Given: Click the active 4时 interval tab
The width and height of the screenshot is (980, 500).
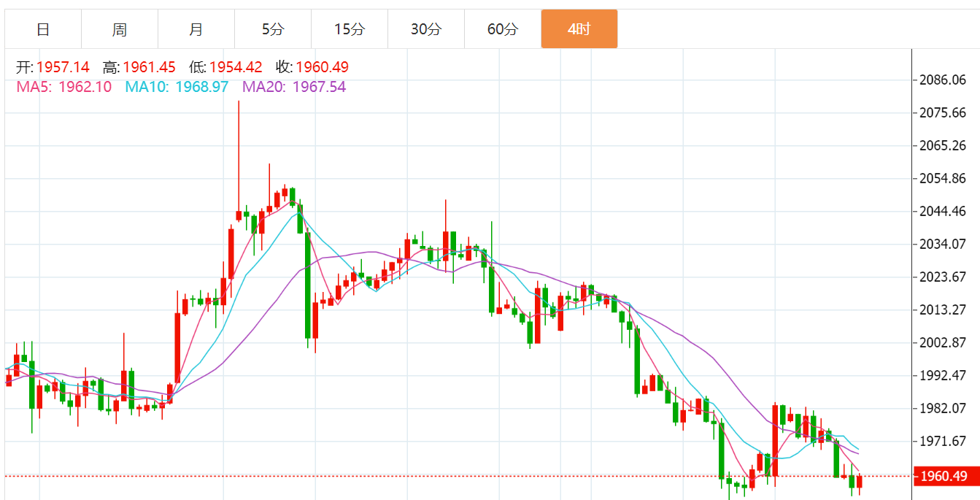Looking at the screenshot, I should tap(579, 29).
